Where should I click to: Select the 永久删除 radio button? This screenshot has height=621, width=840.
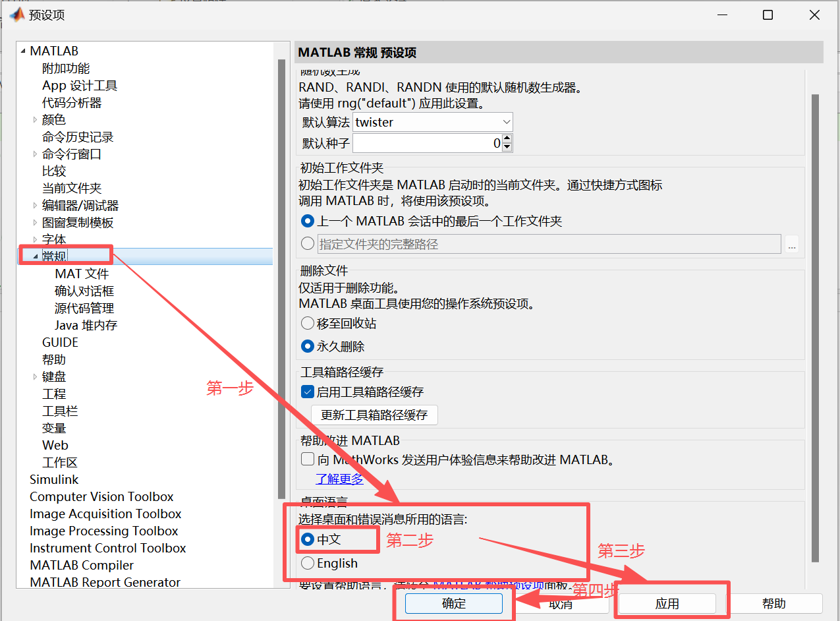tap(307, 346)
